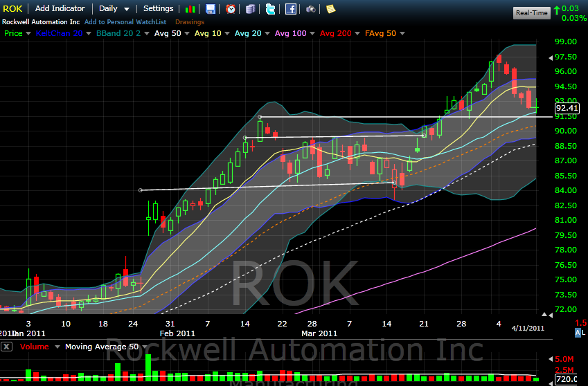The width and height of the screenshot is (588, 386).
Task: Select the left handle of the 89.50 trend line
Action: pyautogui.click(x=245, y=138)
